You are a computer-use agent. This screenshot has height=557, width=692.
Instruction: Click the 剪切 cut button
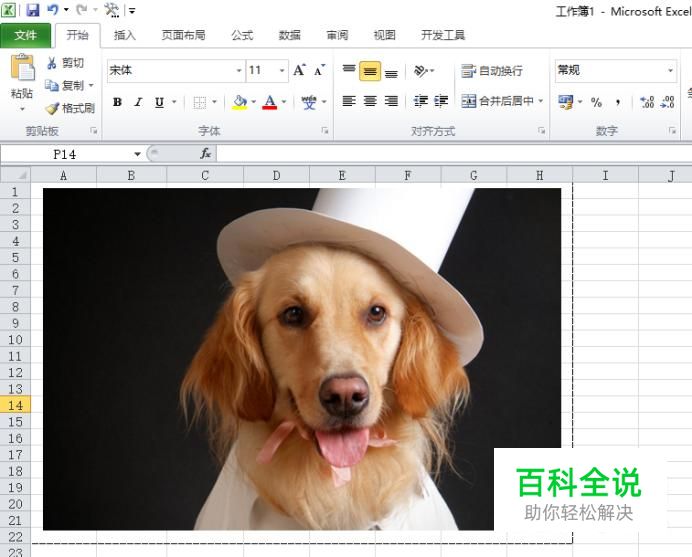pos(65,63)
